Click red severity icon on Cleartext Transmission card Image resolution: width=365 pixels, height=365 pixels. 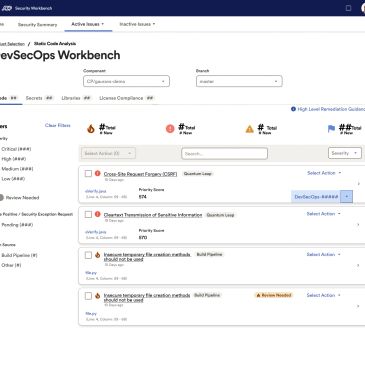(x=97, y=214)
